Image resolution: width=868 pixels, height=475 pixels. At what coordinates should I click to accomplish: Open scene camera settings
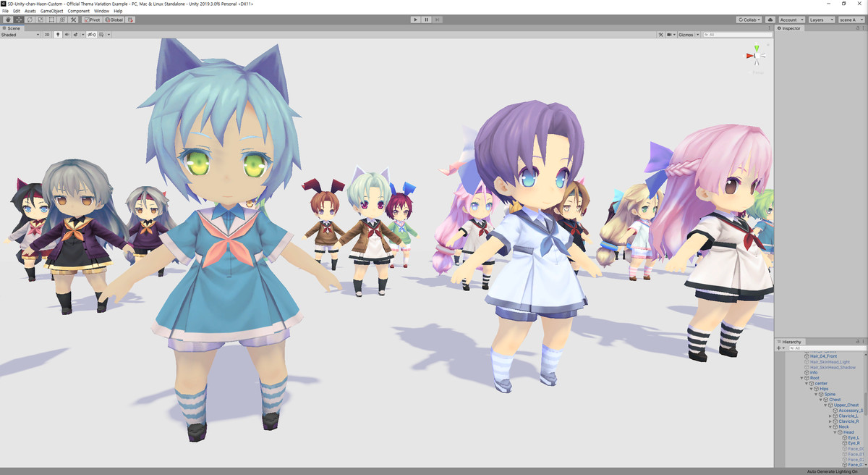point(672,35)
